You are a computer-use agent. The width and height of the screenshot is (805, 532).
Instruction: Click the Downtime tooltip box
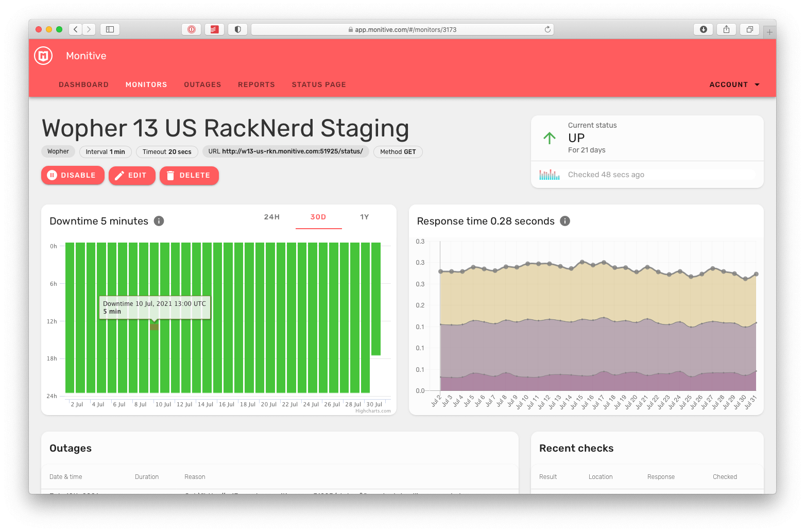155,307
